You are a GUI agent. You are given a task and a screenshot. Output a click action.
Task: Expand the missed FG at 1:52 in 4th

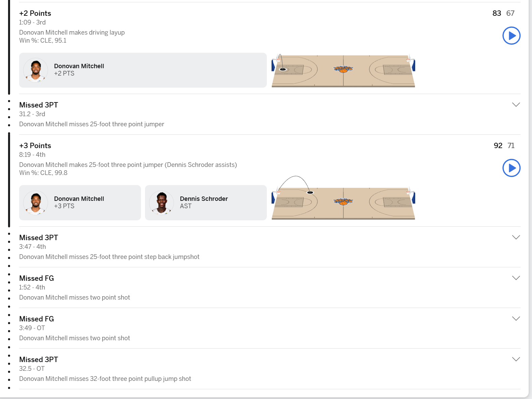(516, 278)
